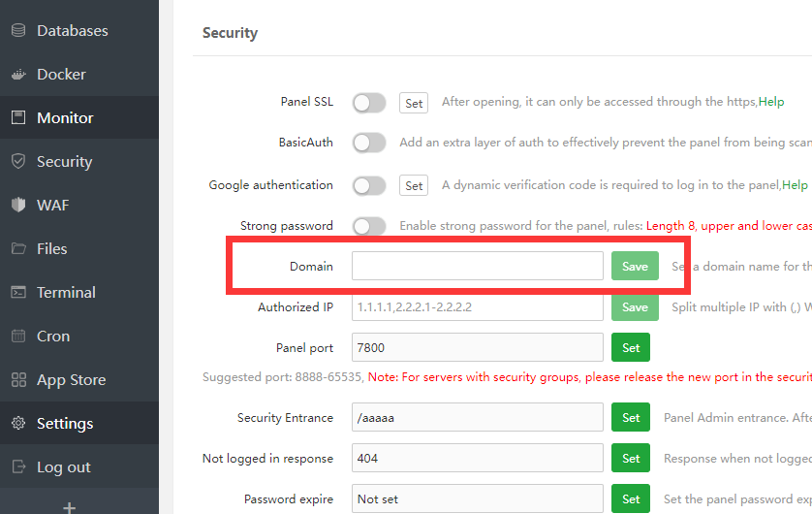This screenshot has height=514, width=812.
Task: Open Terminal via its console icon
Action: click(x=17, y=293)
